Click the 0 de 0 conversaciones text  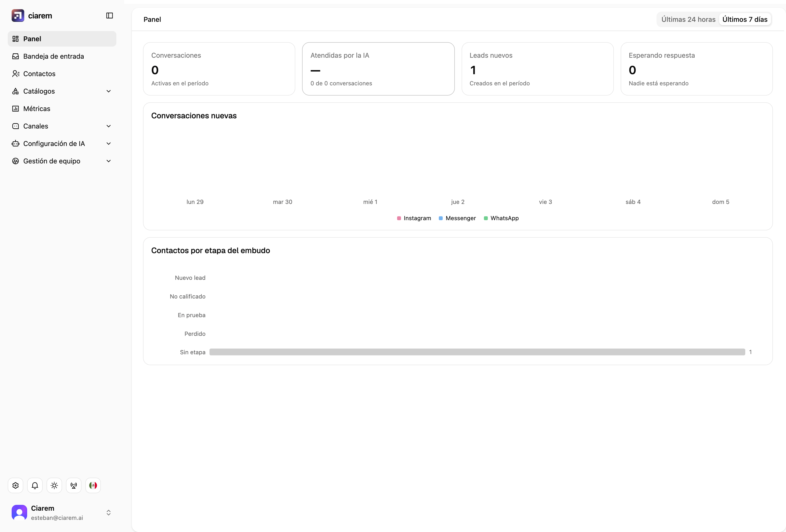(x=341, y=83)
